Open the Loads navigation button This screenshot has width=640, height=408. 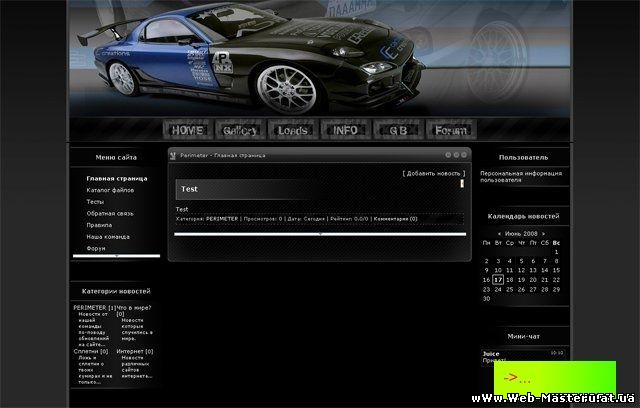coord(293,130)
